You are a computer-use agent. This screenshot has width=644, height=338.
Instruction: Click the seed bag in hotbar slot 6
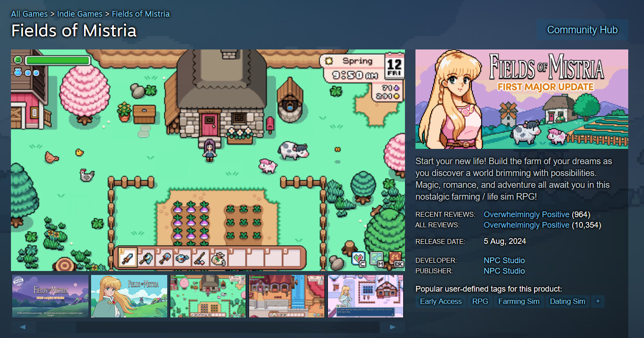(218, 258)
